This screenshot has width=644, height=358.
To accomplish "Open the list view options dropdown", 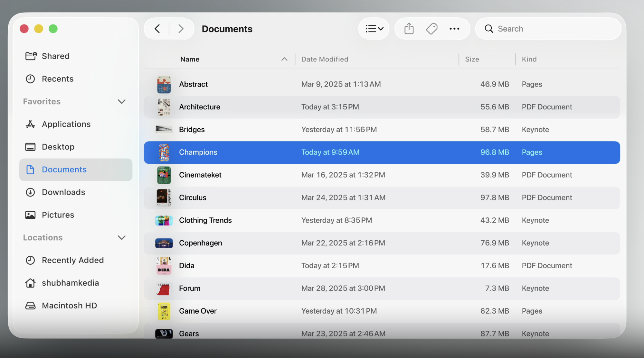I will pyautogui.click(x=374, y=29).
